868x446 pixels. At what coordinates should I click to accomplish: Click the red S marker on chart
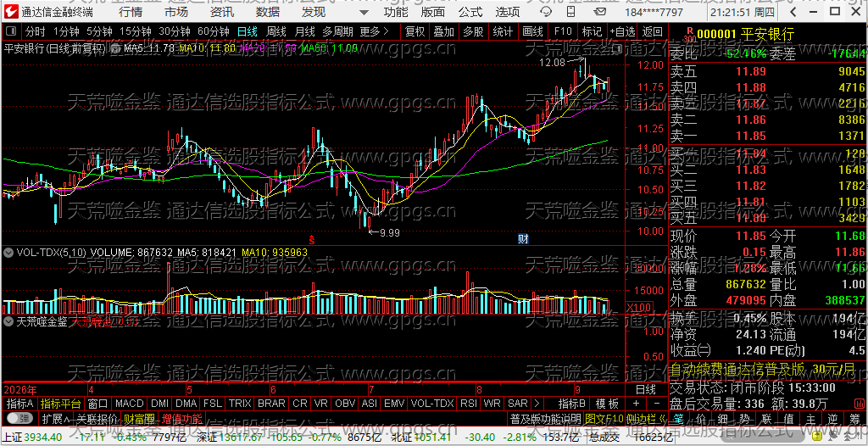click(x=312, y=239)
